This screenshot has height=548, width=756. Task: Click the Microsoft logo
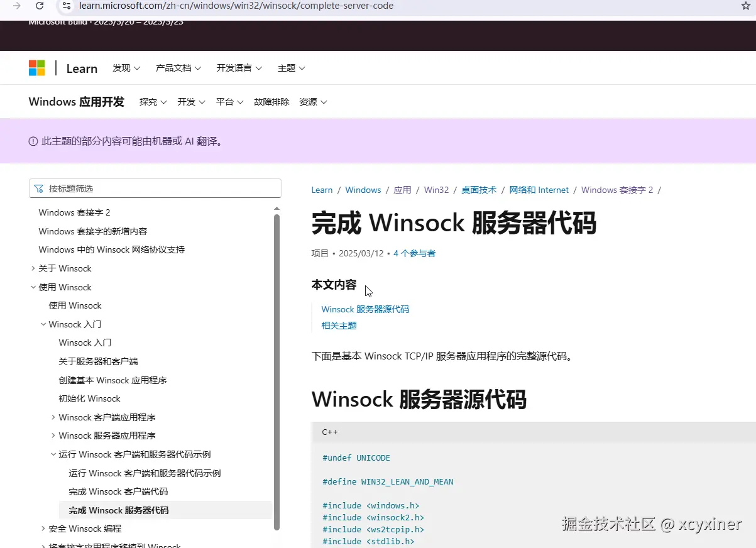[x=37, y=68]
